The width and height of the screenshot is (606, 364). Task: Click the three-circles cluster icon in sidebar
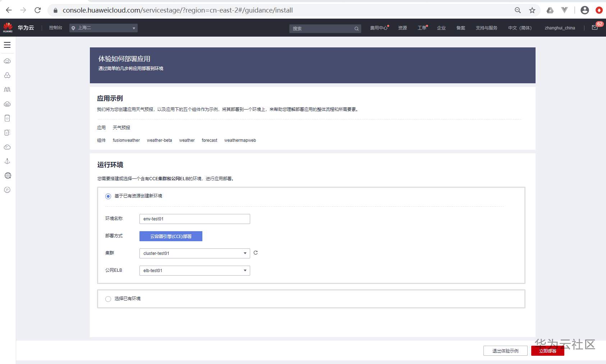(x=7, y=75)
